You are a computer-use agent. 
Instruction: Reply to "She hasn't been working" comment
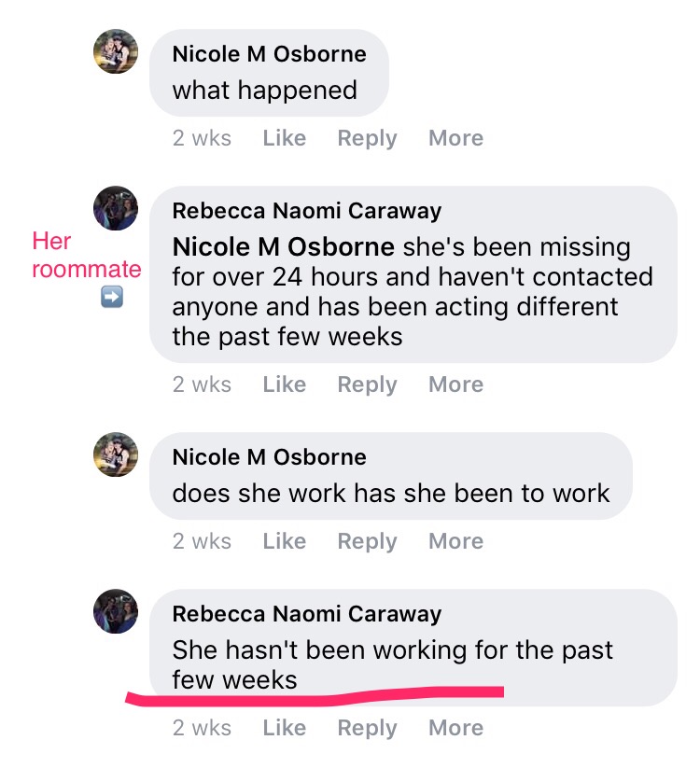click(x=367, y=728)
